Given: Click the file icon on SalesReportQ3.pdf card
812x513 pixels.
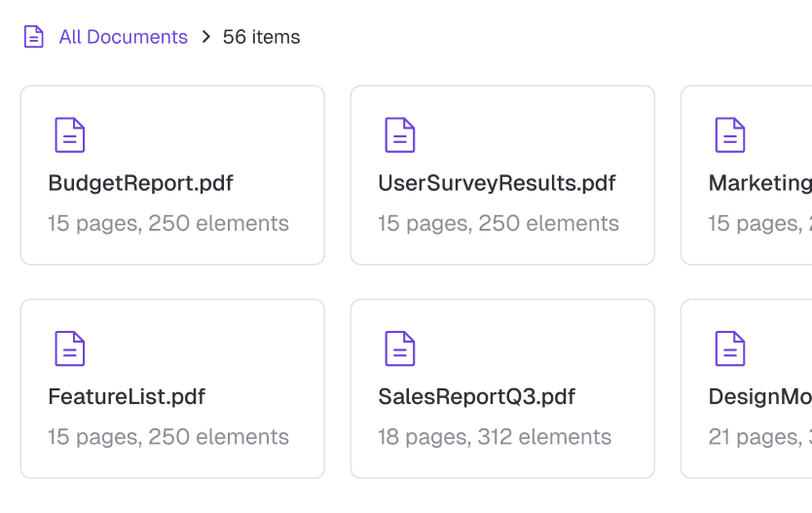Looking at the screenshot, I should 400,348.
